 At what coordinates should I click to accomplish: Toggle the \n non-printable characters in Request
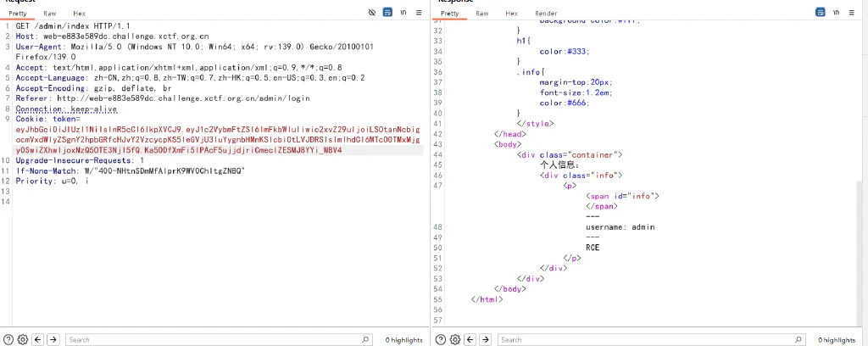[403, 12]
